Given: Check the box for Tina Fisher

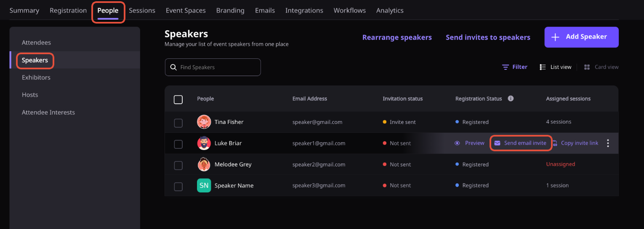Looking at the screenshot, I should [x=178, y=123].
